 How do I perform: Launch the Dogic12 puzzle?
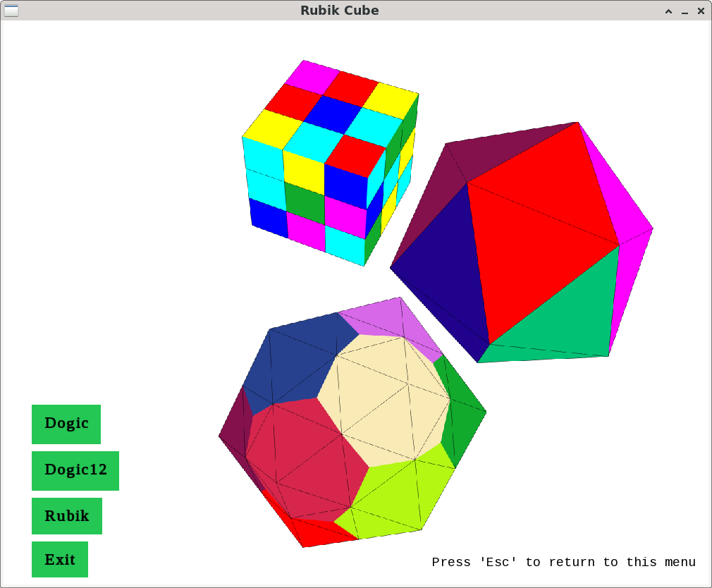(75, 471)
